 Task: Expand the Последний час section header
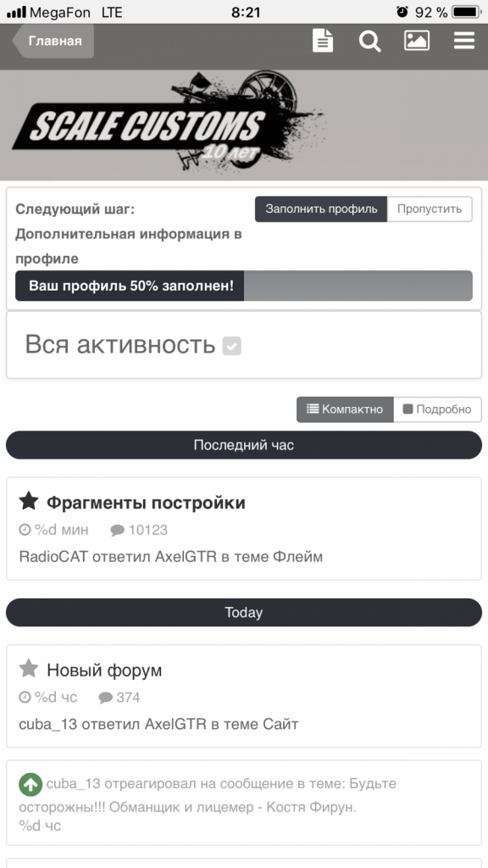(243, 443)
